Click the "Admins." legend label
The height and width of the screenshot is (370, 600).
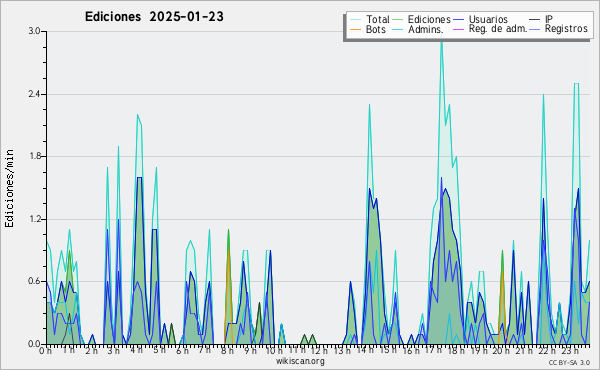tap(426, 29)
